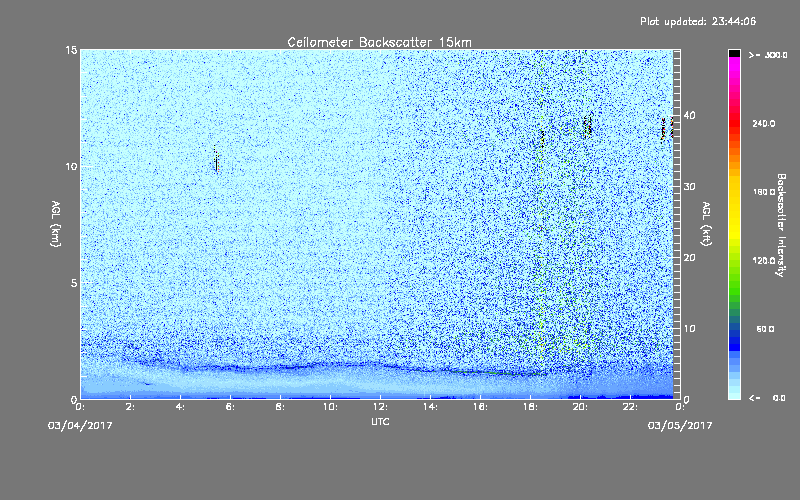Click the high-intensity echo near 5:30 UTC
The image size is (800, 500).
point(217,161)
